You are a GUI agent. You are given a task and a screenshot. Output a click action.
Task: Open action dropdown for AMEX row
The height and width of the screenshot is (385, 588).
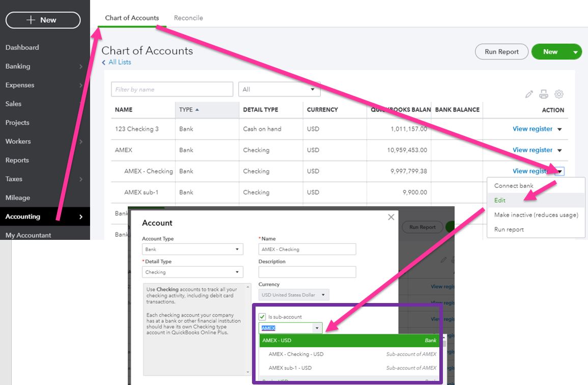coord(559,150)
